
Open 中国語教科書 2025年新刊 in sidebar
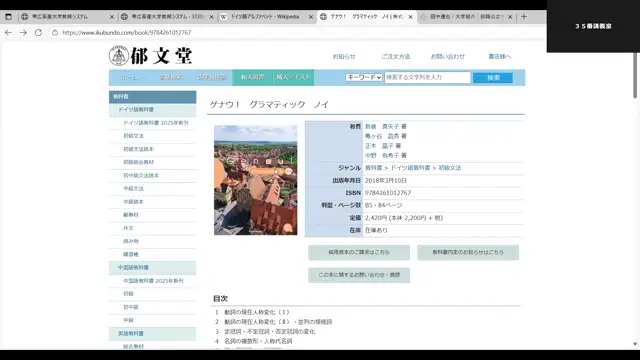(x=153, y=281)
